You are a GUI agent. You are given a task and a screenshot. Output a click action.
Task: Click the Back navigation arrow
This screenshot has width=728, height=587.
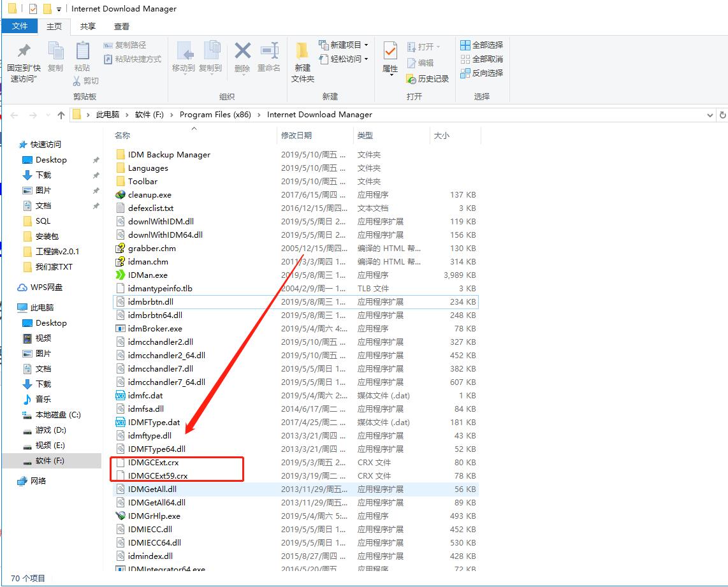15,115
